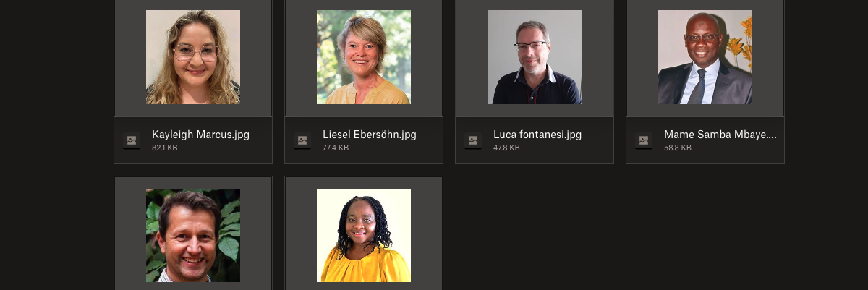
Task: Open the Mame Samba Mbaye photo thumbnail
Action: [705, 57]
